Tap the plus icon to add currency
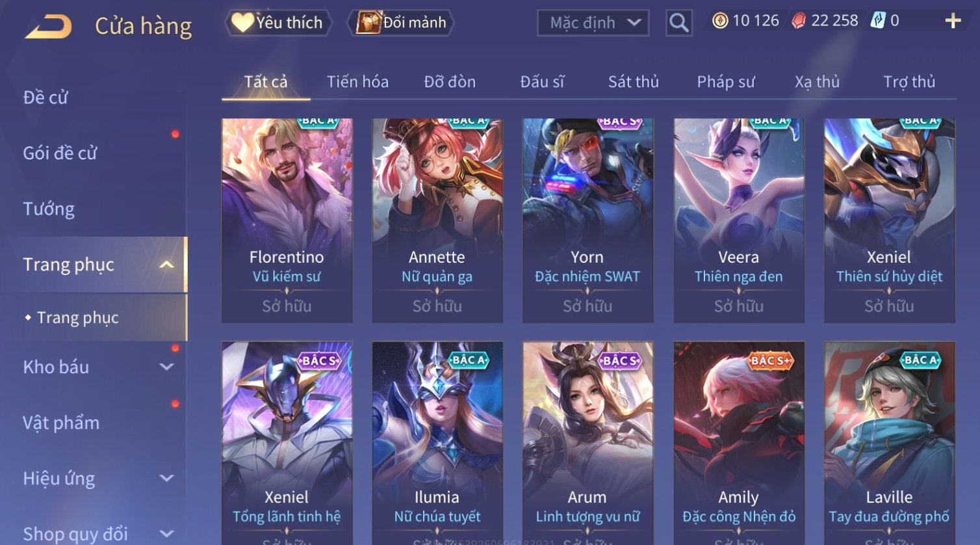The height and width of the screenshot is (545, 980). 953,21
